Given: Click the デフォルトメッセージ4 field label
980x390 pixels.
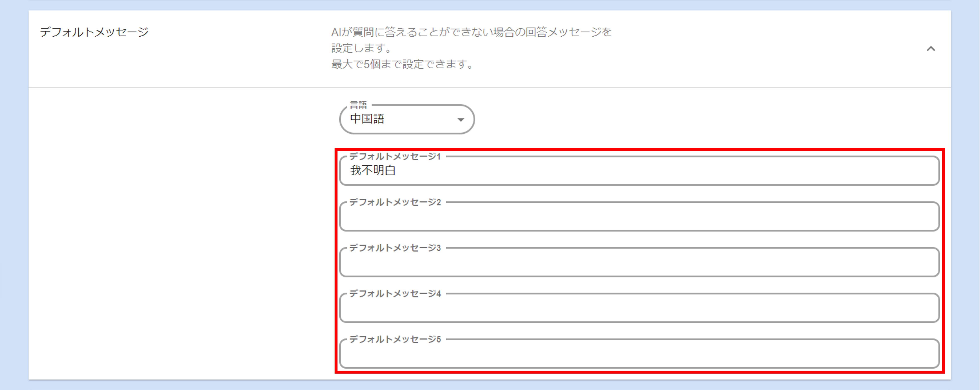Looking at the screenshot, I should click(395, 293).
